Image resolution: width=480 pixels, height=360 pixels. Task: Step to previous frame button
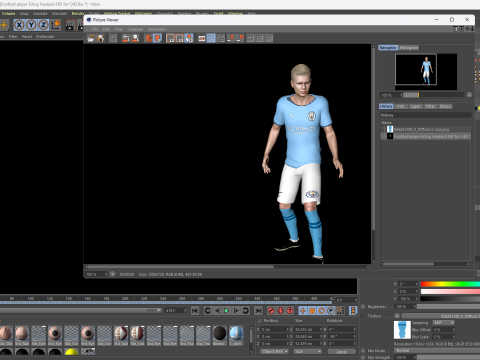pos(217,311)
